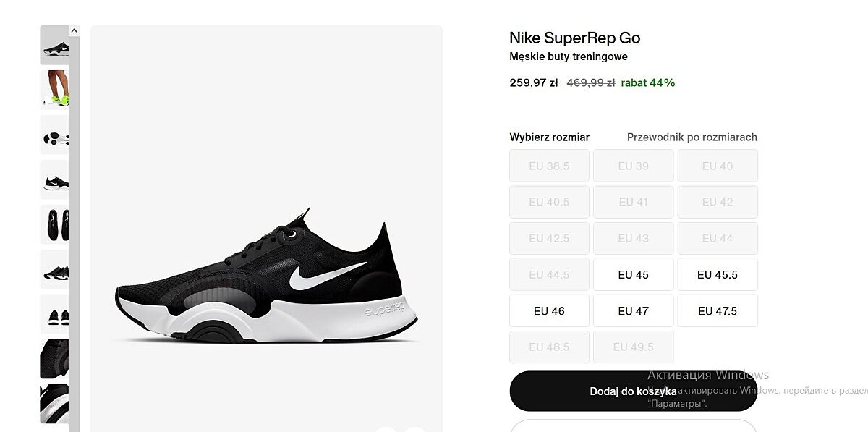Click the outlined button below Dodaj do koszyka
The width and height of the screenshot is (868, 432).
[633, 426]
